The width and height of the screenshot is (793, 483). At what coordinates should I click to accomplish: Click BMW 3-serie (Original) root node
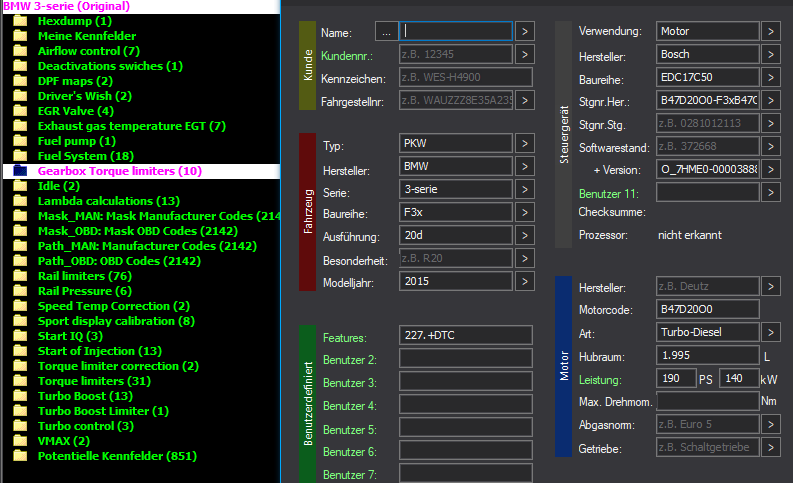tap(66, 7)
